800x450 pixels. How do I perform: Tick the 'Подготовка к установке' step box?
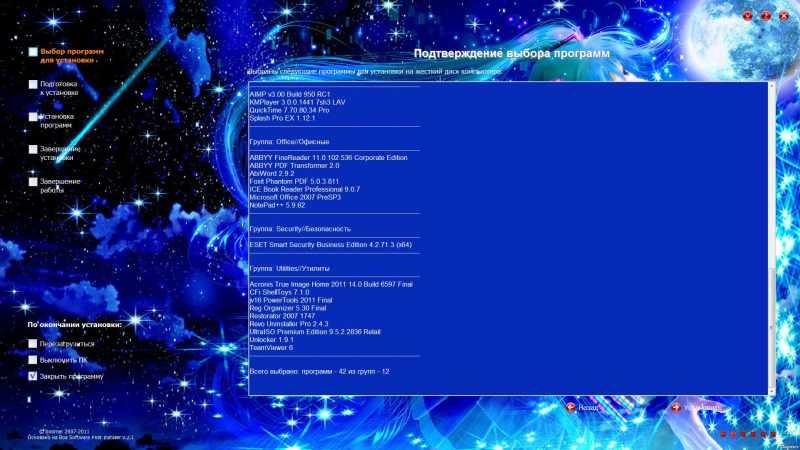click(33, 84)
